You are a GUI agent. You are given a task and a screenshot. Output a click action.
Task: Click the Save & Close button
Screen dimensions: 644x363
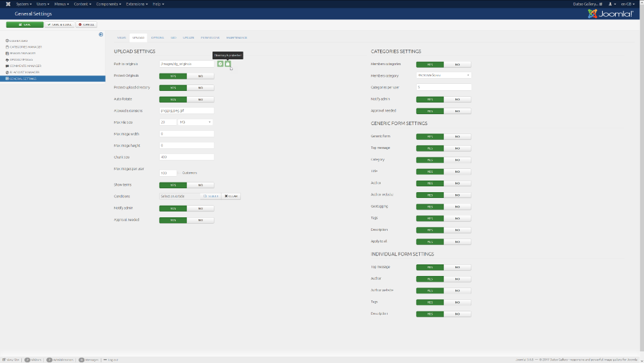tap(59, 25)
